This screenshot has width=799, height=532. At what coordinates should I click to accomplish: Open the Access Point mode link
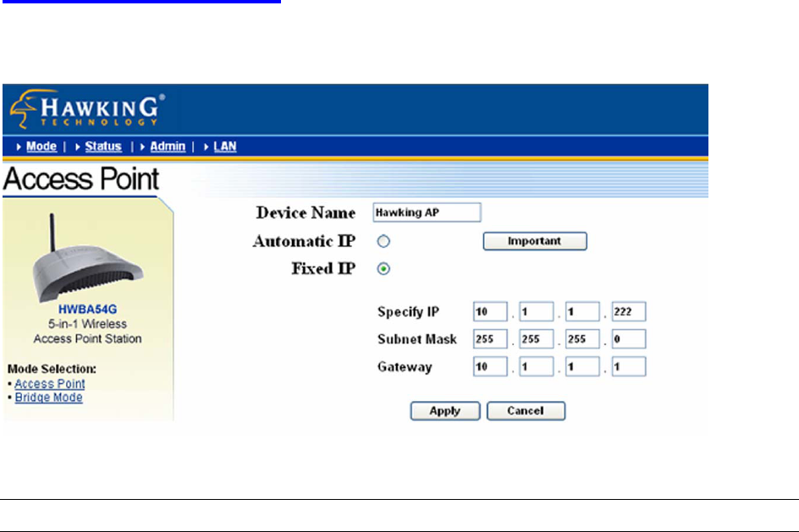click(x=49, y=384)
